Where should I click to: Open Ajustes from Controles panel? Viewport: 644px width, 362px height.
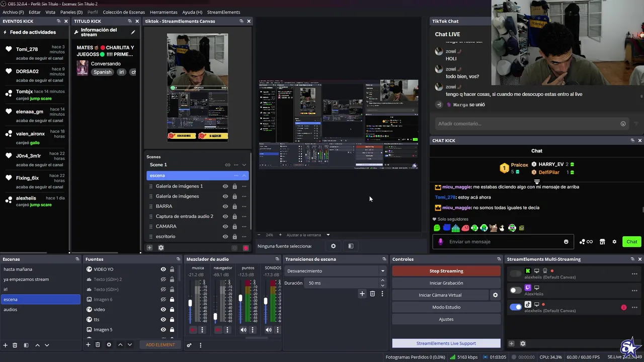[x=446, y=319]
